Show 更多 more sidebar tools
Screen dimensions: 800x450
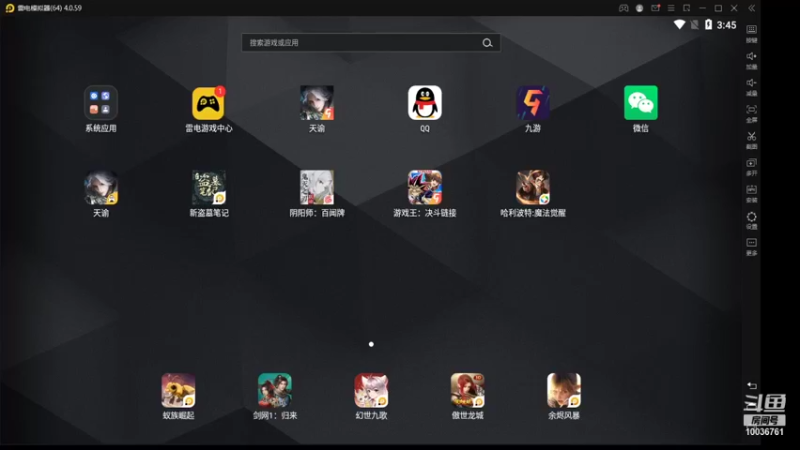[752, 246]
